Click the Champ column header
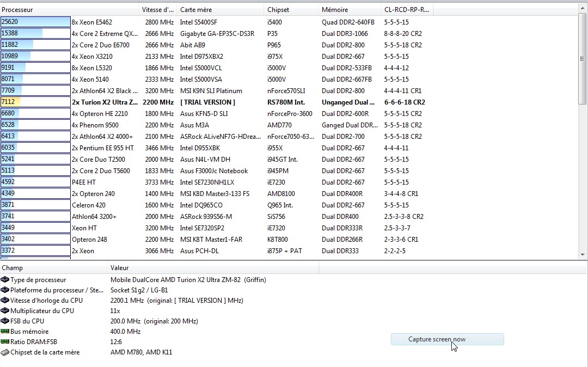Image resolution: width=588 pixels, height=367 pixels. tap(53, 268)
